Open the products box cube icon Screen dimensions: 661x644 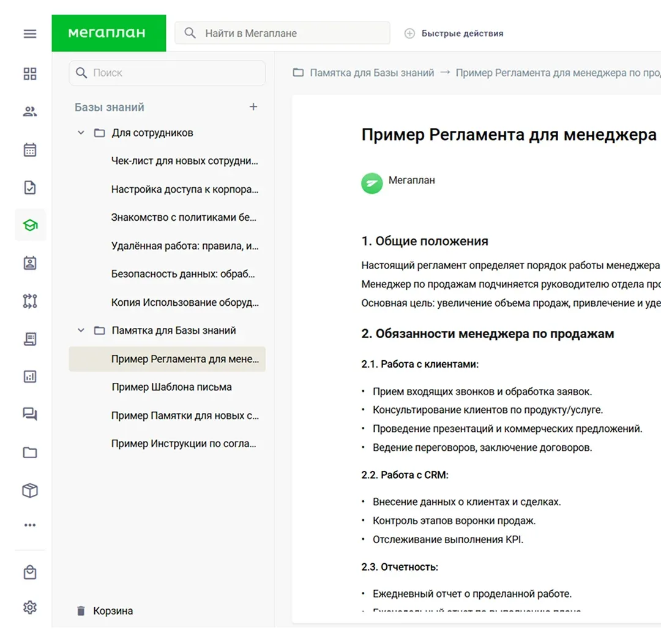click(30, 490)
